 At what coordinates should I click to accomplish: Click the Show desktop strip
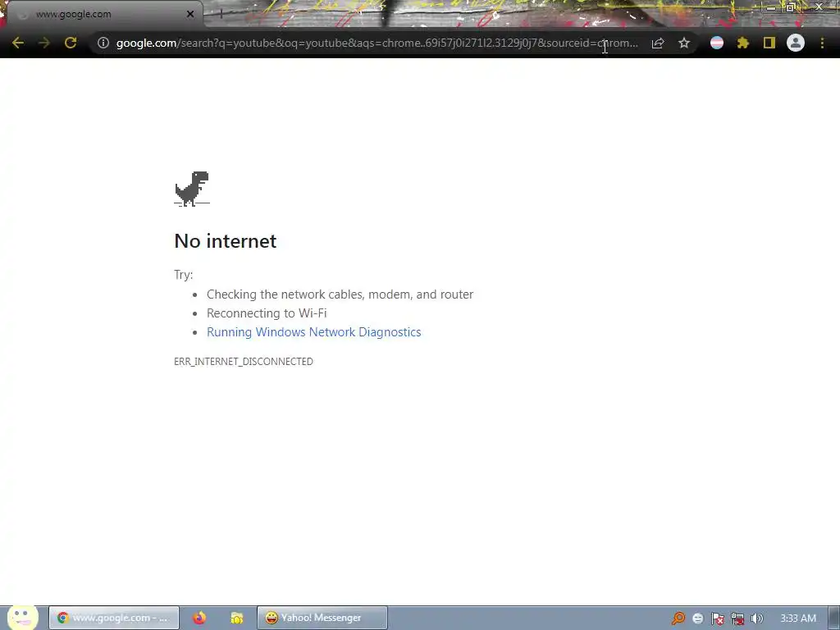click(834, 619)
